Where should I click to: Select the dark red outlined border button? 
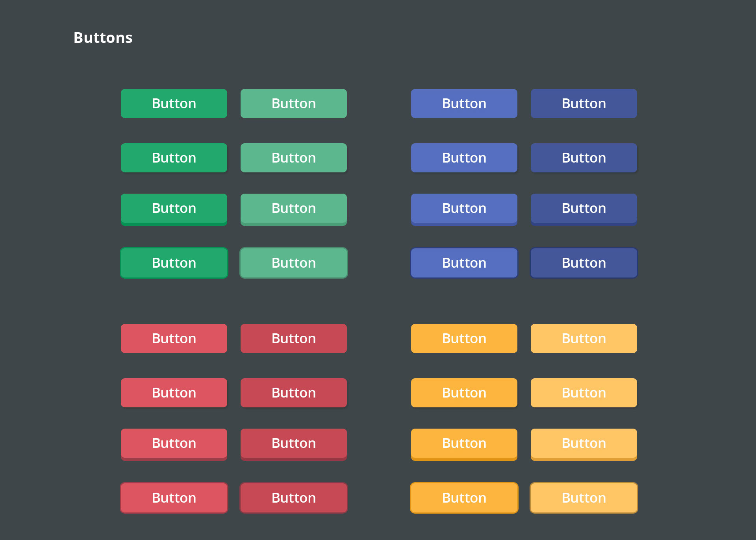click(x=293, y=498)
